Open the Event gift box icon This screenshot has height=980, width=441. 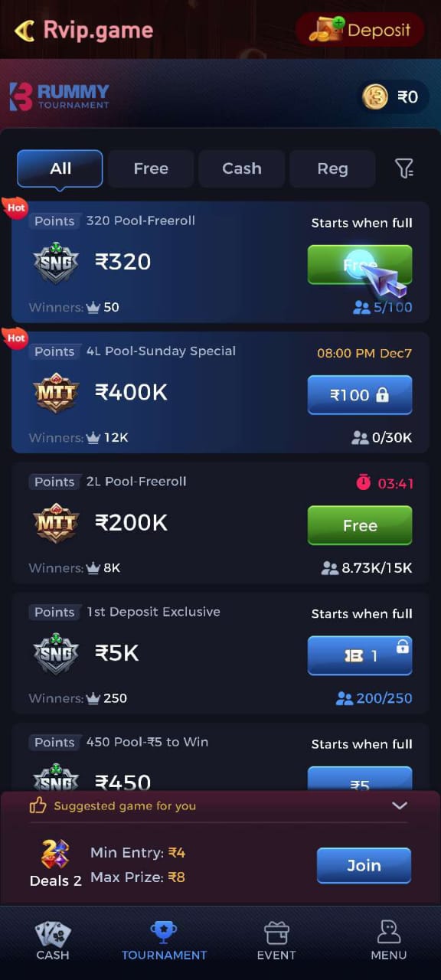click(x=276, y=933)
